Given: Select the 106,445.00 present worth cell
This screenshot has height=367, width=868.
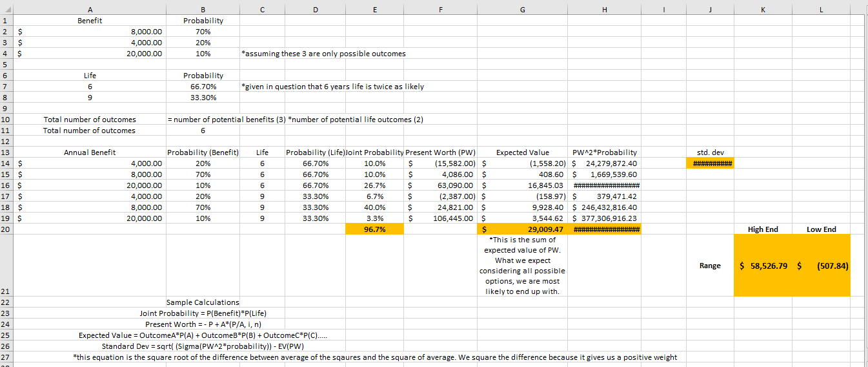Looking at the screenshot, I should (x=441, y=218).
